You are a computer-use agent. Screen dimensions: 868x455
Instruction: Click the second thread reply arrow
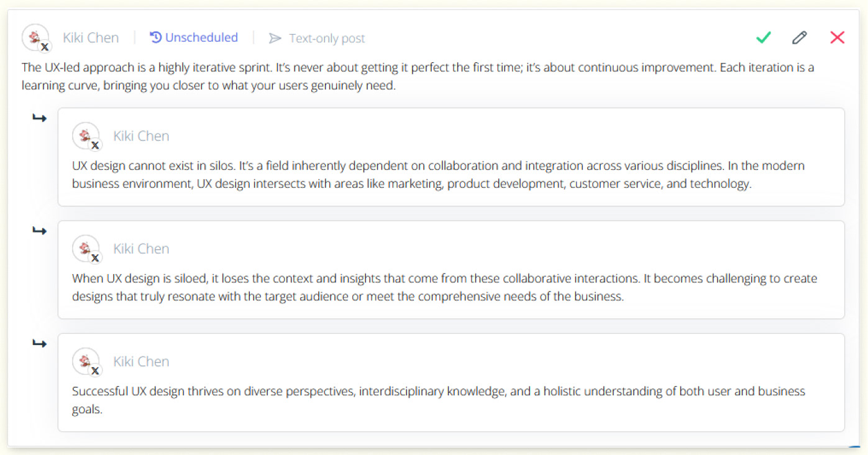pyautogui.click(x=39, y=231)
